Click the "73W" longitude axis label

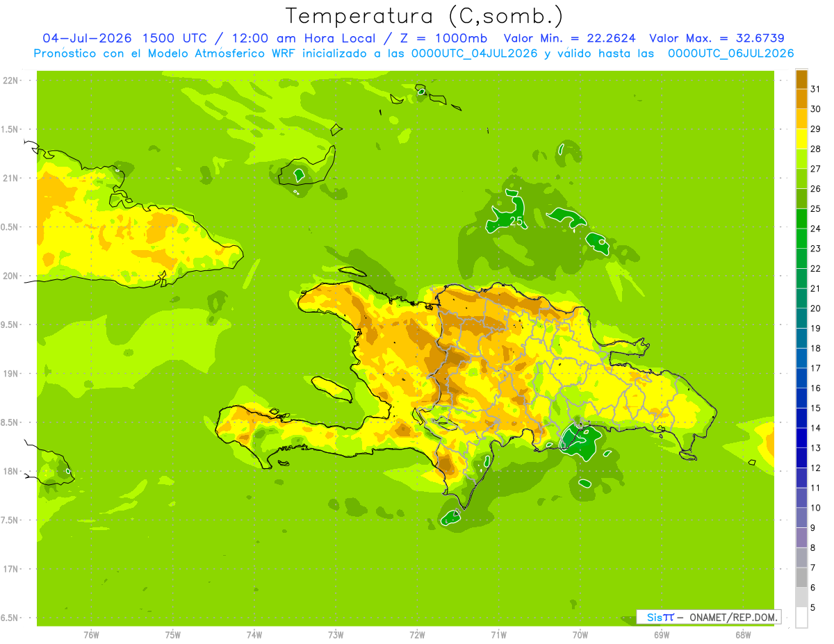pos(336,635)
